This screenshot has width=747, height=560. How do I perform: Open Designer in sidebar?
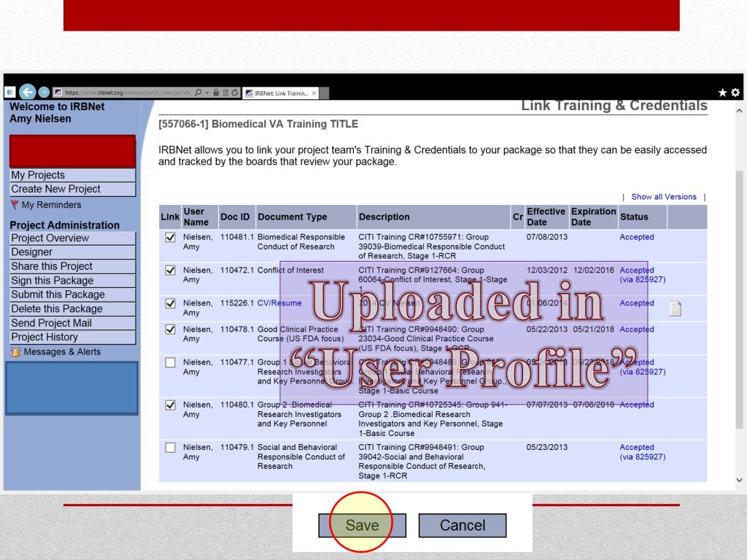73,252
